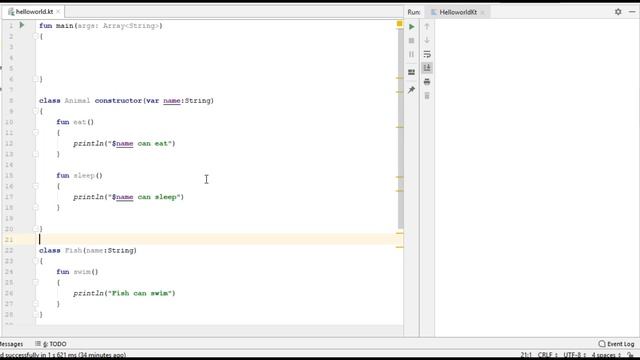Toggle soft-wrap in the Run console
The width and height of the screenshot is (640, 360).
pyautogui.click(x=427, y=54)
